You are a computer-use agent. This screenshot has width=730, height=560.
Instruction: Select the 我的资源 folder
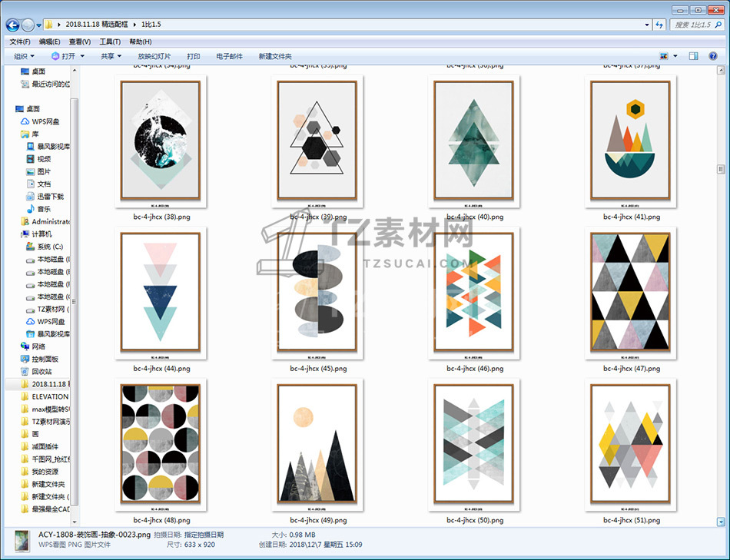coord(40,472)
